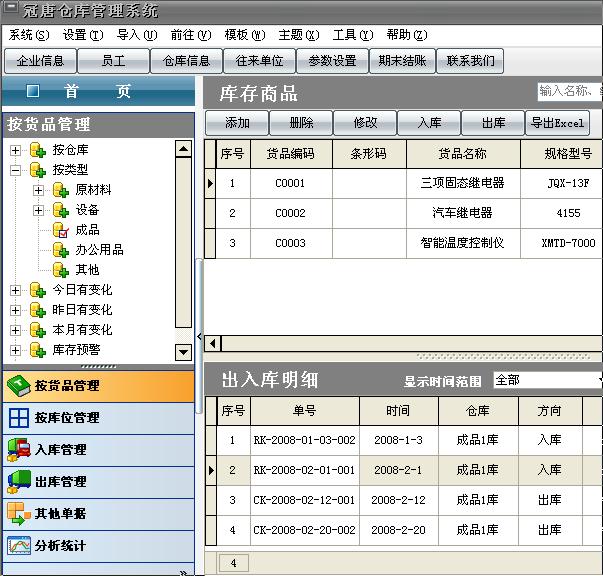
Task: Select record CK-2008-02-12-001
Action: 404,500
